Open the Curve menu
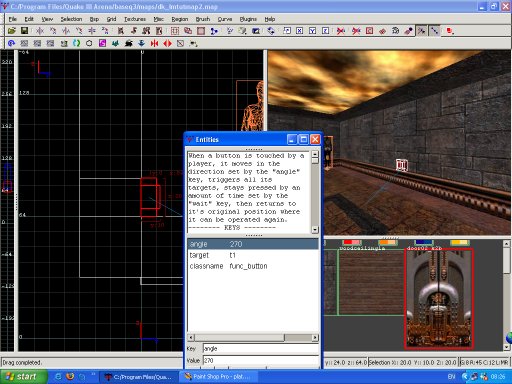 click(x=225, y=19)
